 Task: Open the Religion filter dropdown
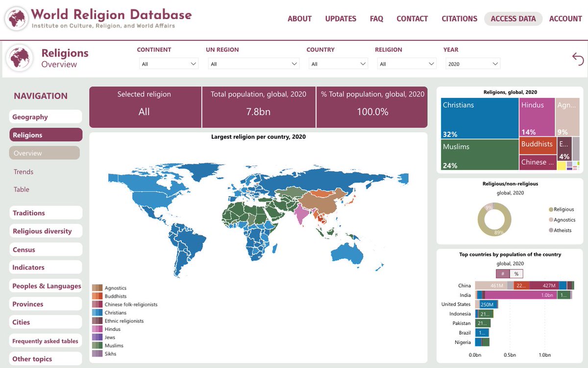[406, 64]
